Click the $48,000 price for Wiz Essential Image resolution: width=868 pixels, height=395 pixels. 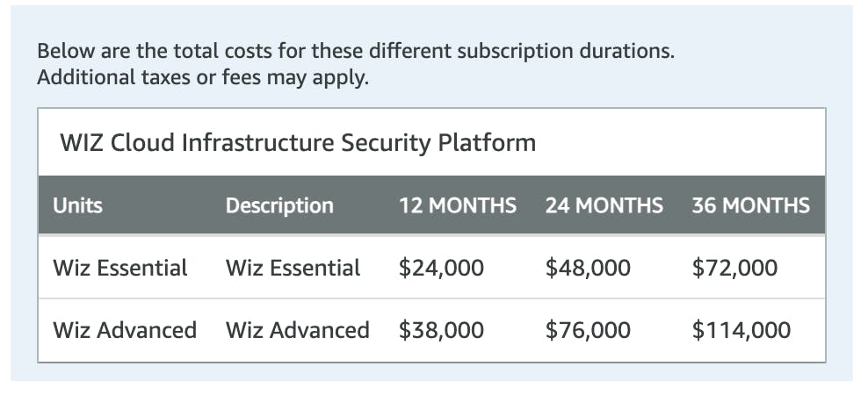tap(588, 268)
